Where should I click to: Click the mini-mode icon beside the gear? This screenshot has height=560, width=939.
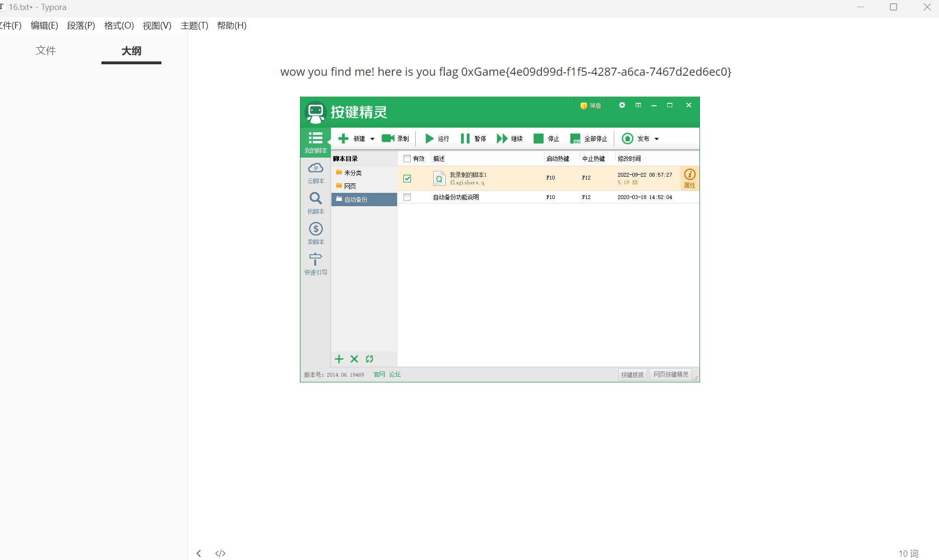pyautogui.click(x=638, y=105)
